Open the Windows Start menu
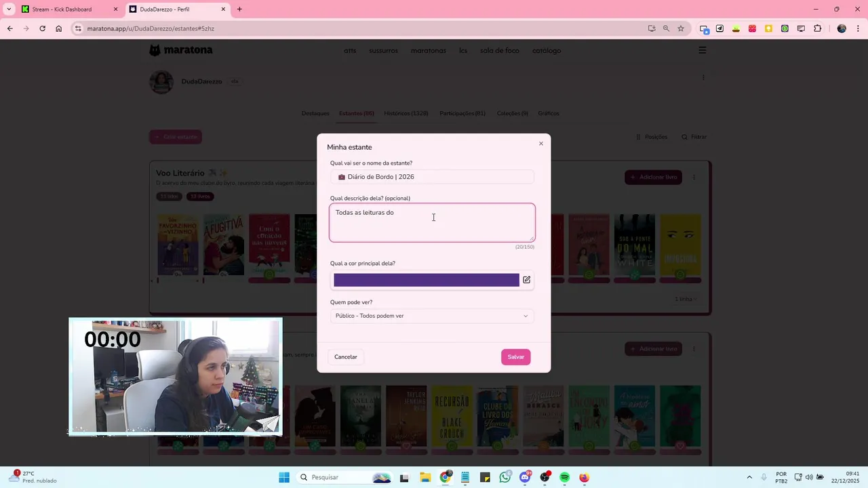Viewport: 868px width, 488px height. [284, 477]
